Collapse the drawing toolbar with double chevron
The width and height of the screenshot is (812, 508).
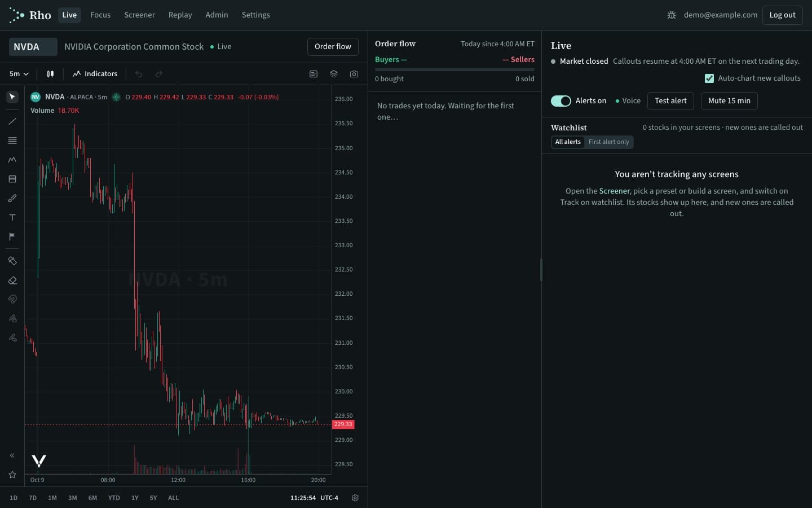pyautogui.click(x=12, y=456)
